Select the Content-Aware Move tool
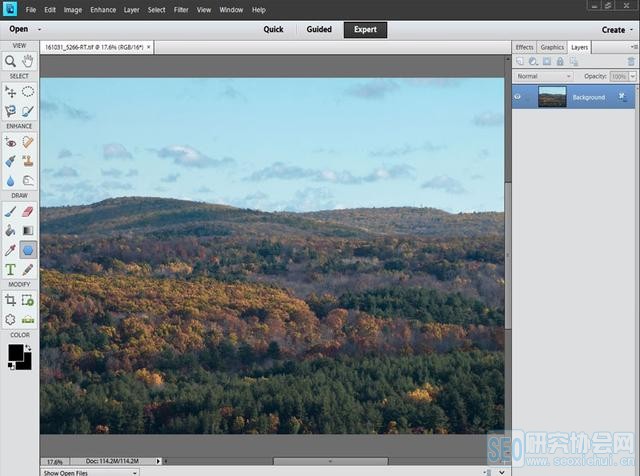The image size is (640, 476). (x=10, y=320)
